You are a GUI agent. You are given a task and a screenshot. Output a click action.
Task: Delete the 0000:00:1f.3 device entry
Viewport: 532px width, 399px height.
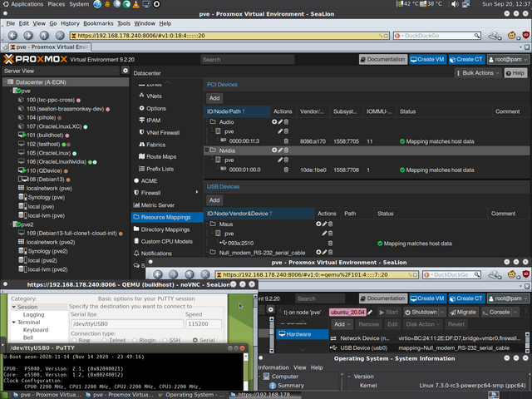pyautogui.click(x=286, y=141)
